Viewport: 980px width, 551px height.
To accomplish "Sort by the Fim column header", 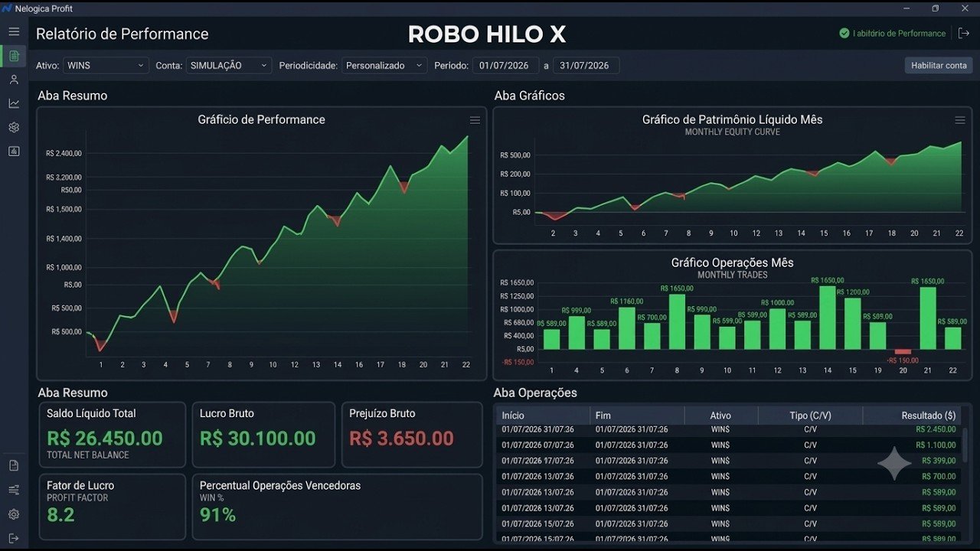I will tap(637, 416).
